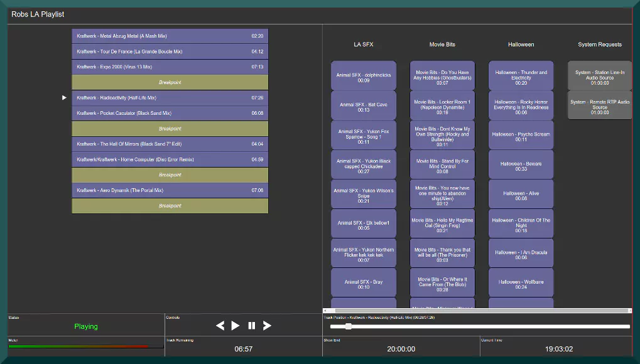Activate System - Station Line-In Audio Source

pyautogui.click(x=600, y=75)
